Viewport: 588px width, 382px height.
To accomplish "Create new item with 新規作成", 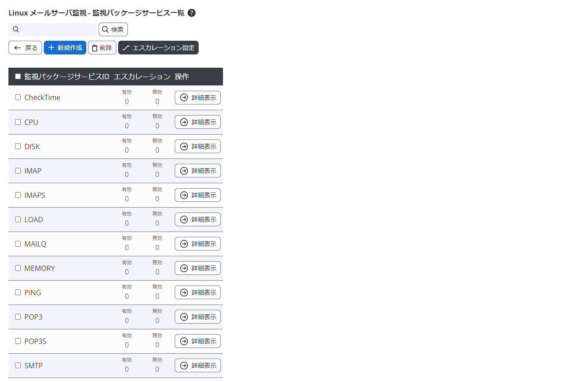I will [65, 48].
